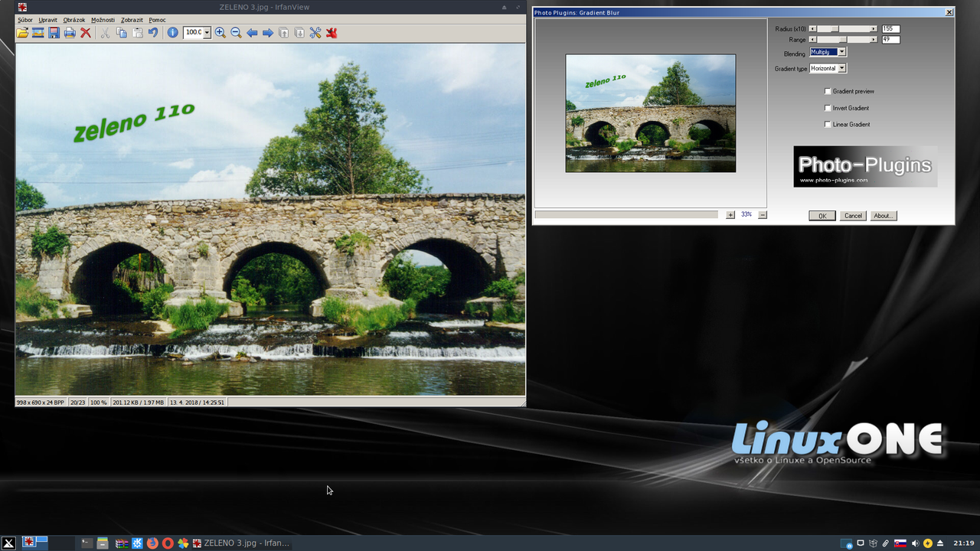Toggle the Invert Gradient checkbox

point(828,108)
